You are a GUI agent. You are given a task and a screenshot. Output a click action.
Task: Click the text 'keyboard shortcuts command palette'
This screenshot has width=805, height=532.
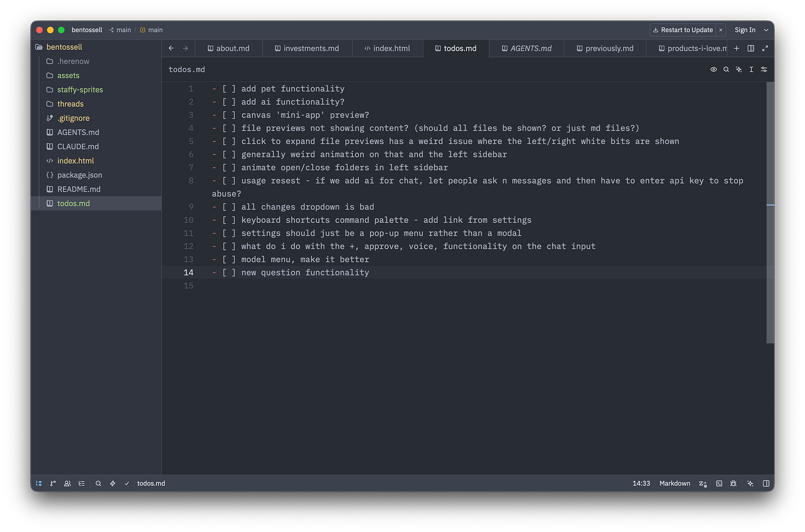[325, 220]
